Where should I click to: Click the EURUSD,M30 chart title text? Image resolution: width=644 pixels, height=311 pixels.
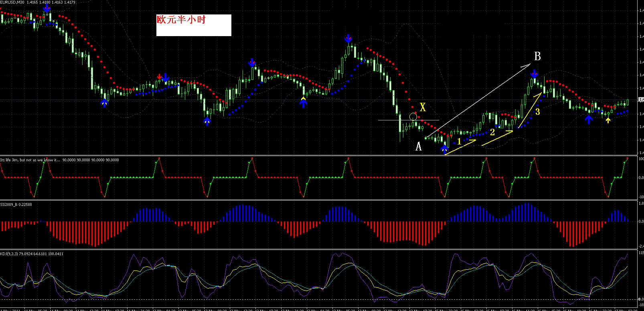coord(12,2)
